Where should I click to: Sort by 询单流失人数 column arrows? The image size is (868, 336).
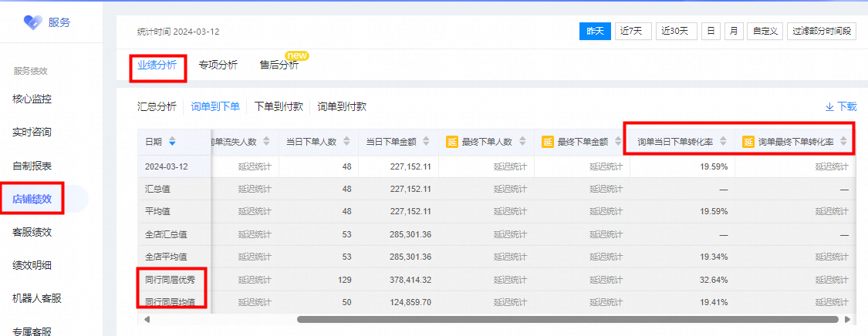coord(266,142)
